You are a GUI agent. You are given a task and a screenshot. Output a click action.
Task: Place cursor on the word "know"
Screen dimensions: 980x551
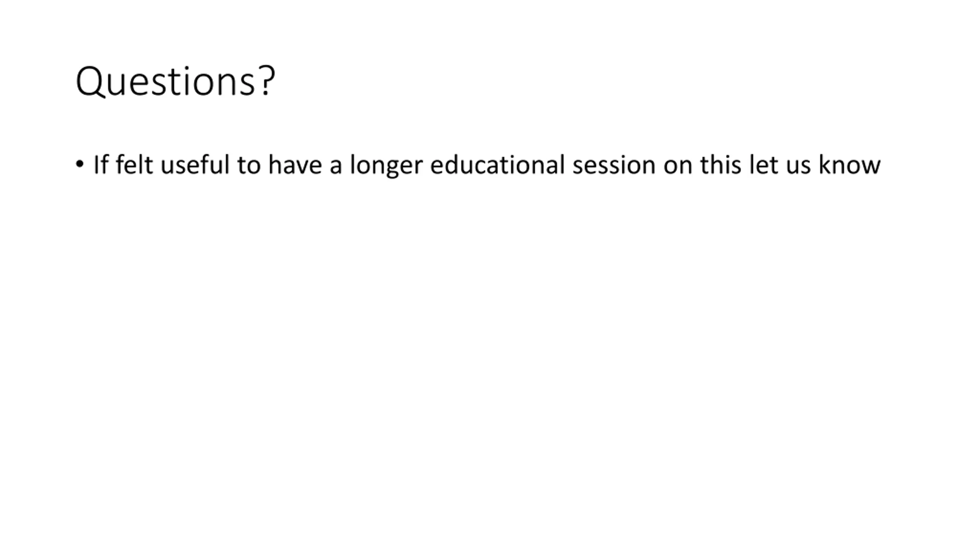(x=849, y=165)
